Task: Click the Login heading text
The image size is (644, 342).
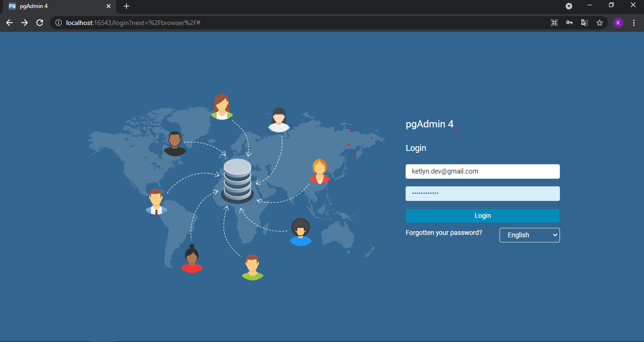Action: tap(416, 148)
